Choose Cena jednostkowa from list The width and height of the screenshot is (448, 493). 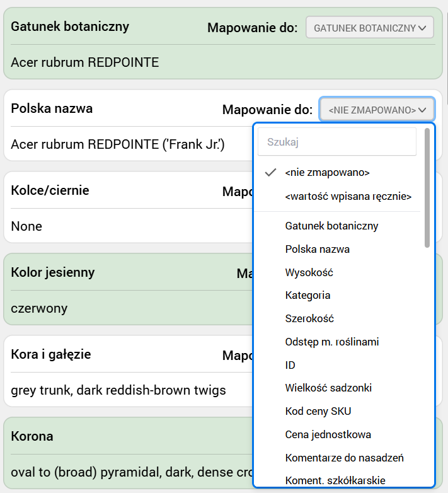(328, 434)
